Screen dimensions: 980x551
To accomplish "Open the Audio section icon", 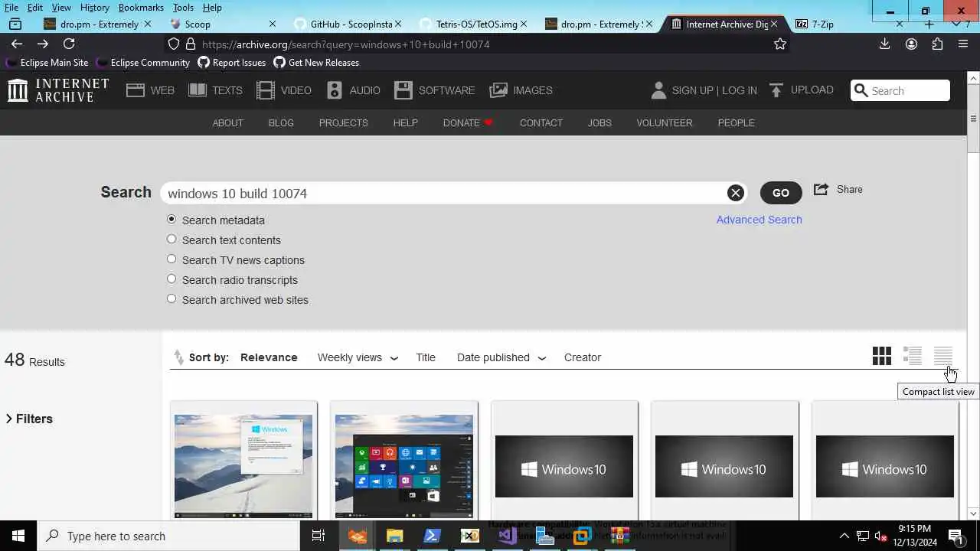I will 335,90.
